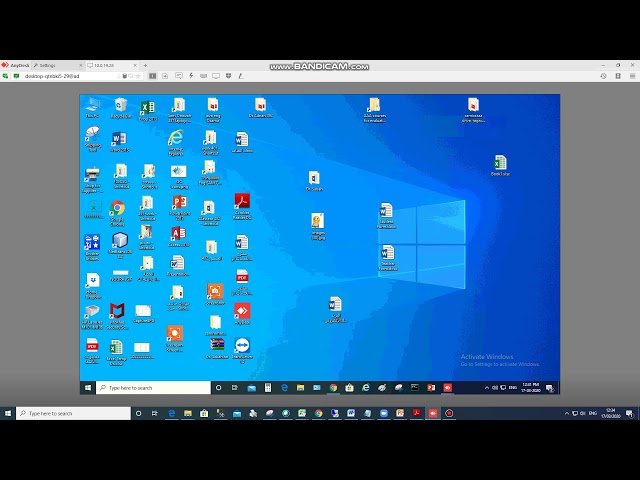The height and width of the screenshot is (480, 640).
Task: Close the Settings tab
Action: point(80,65)
